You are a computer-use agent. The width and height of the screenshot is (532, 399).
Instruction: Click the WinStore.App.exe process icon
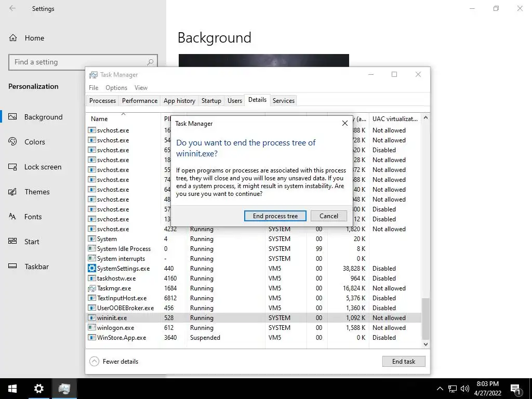[91, 338]
